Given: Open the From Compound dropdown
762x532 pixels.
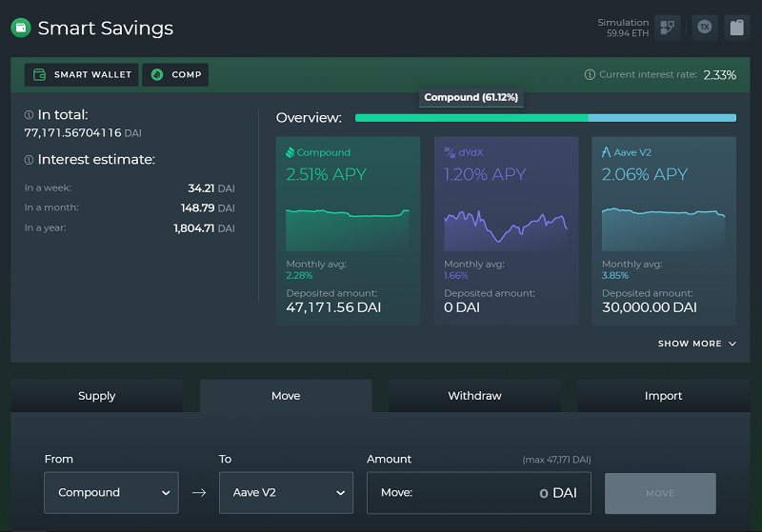Looking at the screenshot, I should [111, 493].
